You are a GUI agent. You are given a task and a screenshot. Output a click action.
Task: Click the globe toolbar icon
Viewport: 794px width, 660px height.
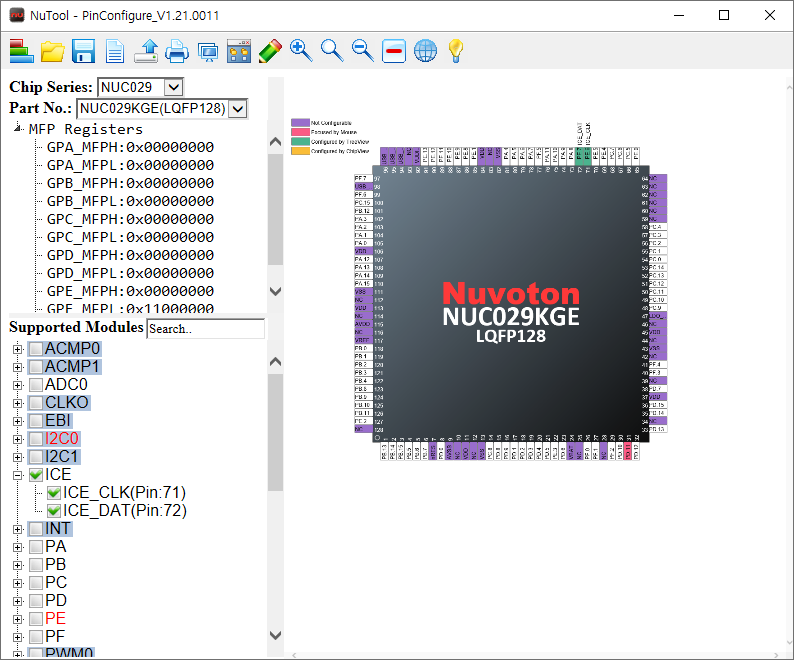click(425, 51)
